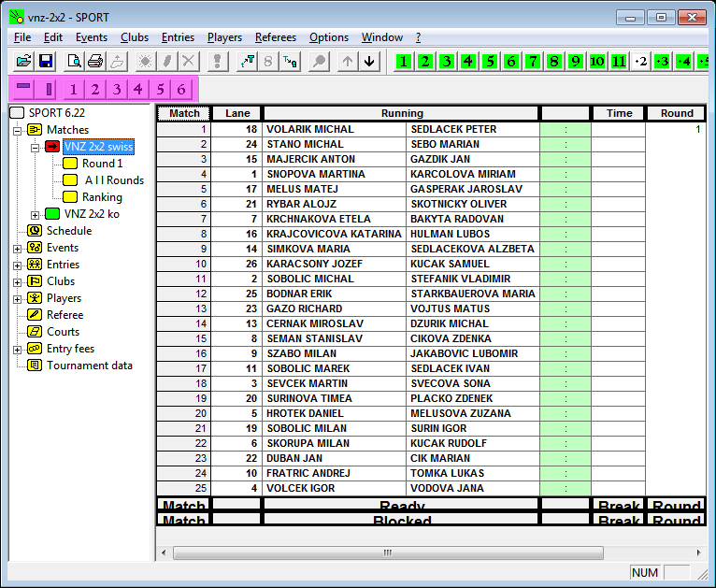716x588 pixels.
Task: Select Ranking in the tree
Action: pos(102,197)
